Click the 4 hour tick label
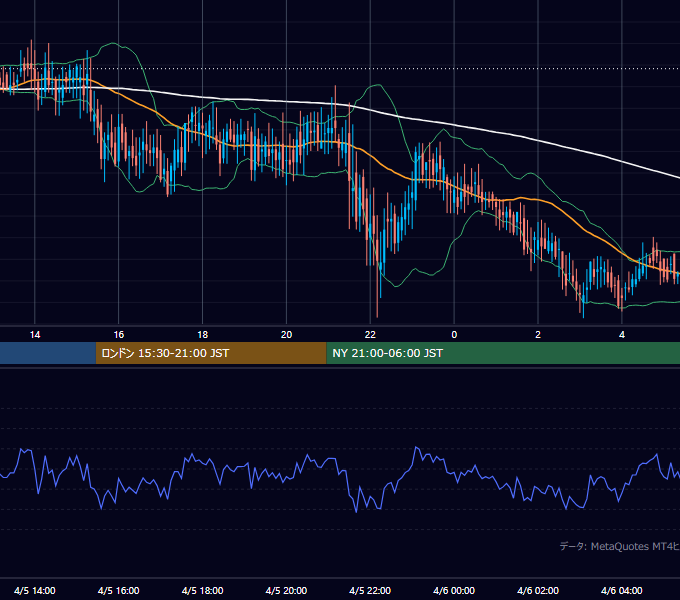This screenshot has width=680, height=600. (621, 335)
